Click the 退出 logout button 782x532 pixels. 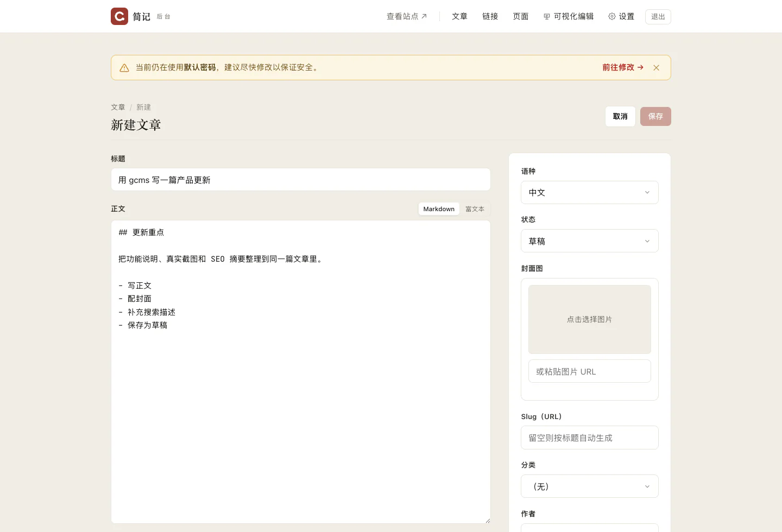tap(658, 17)
